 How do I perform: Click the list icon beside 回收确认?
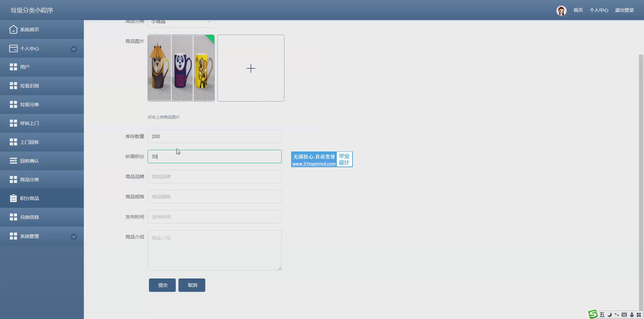point(13,161)
